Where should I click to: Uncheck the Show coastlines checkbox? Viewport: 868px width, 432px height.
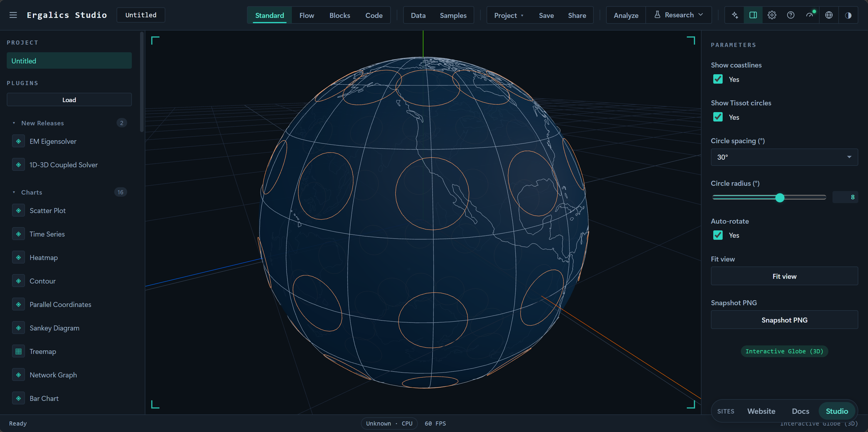click(718, 79)
